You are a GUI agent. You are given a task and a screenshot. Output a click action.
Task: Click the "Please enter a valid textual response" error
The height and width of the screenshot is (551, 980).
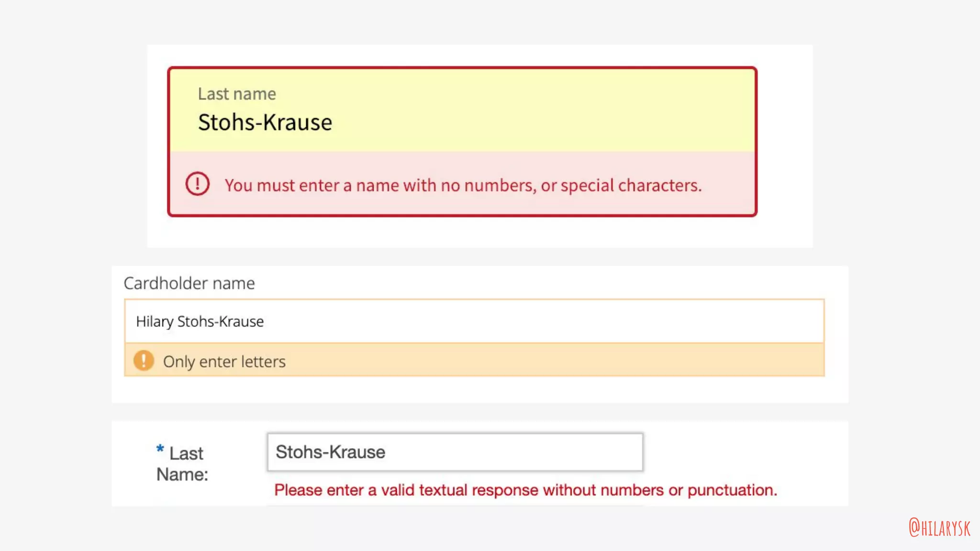pos(525,490)
